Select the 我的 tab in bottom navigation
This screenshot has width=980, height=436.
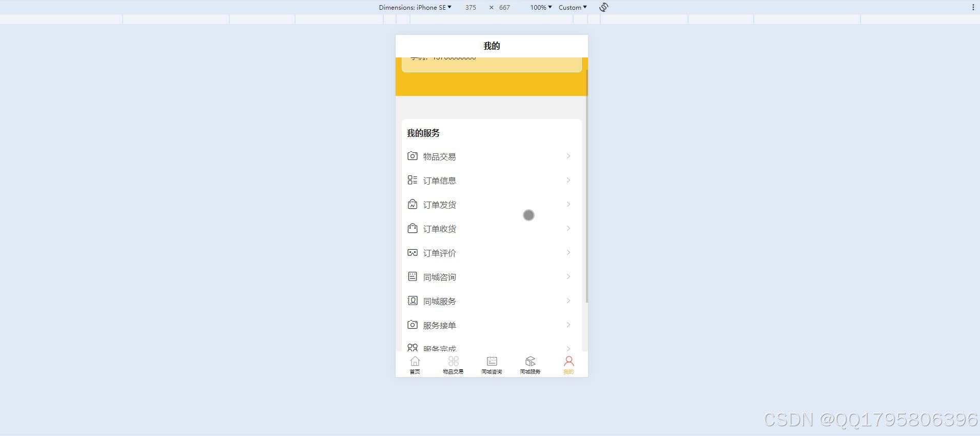569,365
